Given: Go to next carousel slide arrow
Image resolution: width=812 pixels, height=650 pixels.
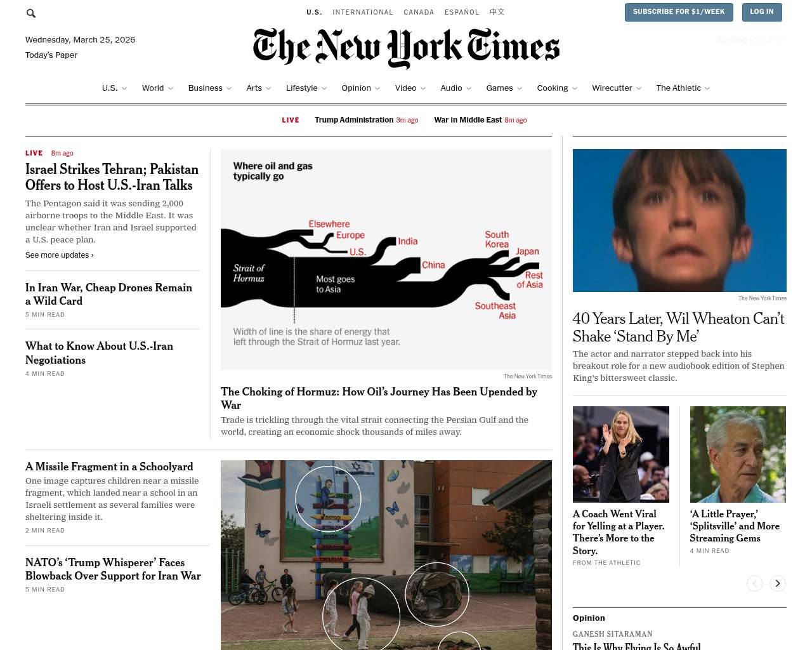Looking at the screenshot, I should pyautogui.click(x=778, y=583).
